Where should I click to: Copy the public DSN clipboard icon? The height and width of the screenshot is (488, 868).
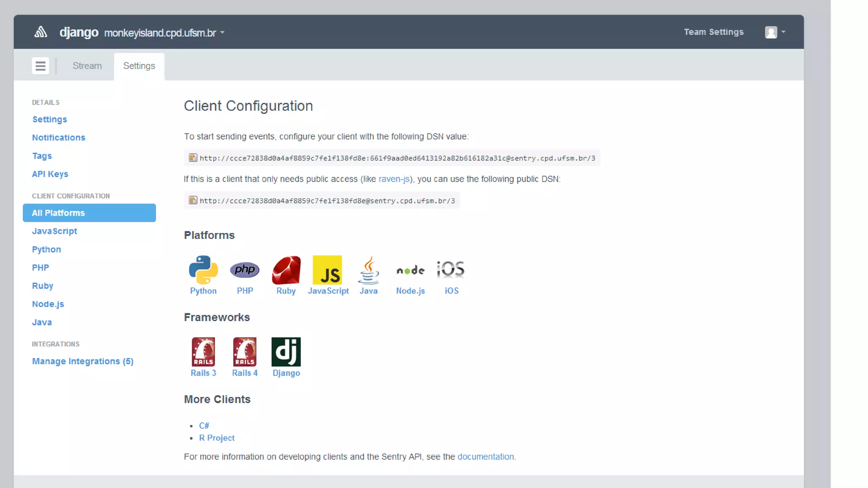[x=193, y=200]
